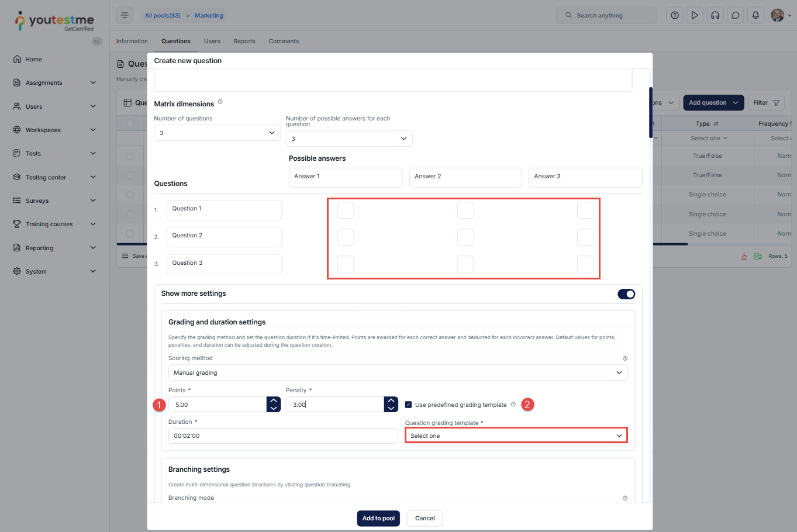This screenshot has height=532, width=797.
Task: Expand the Number of questions dropdown
Action: click(x=217, y=133)
